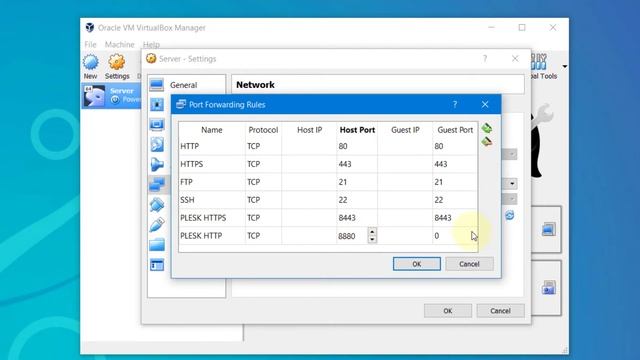640x360 pixels.
Task: Select the PLESK HTTPS rule name cell
Action: pyautogui.click(x=212, y=218)
